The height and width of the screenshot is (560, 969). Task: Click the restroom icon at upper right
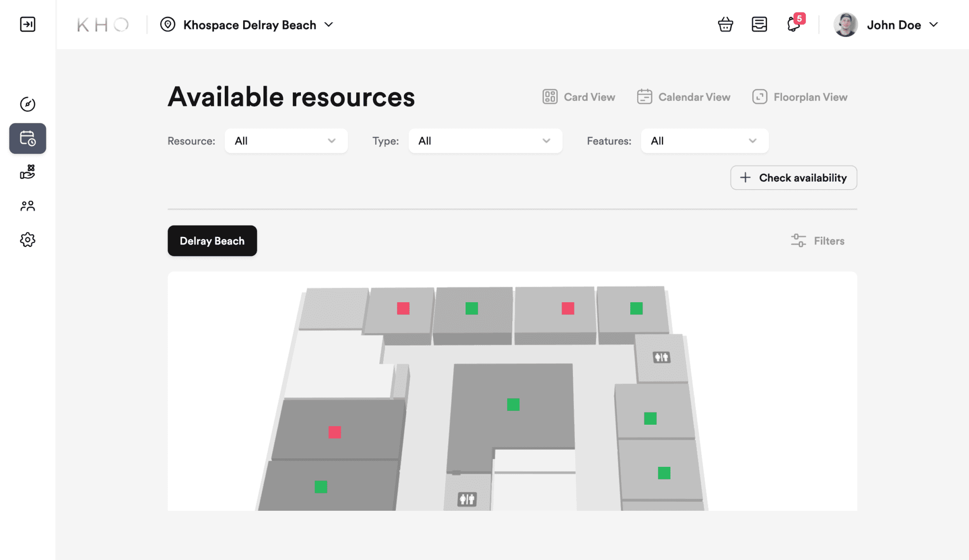(x=661, y=357)
